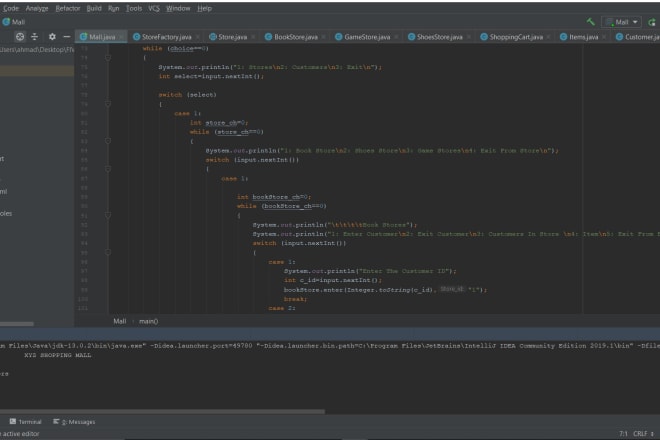Switch to the GameStore.java tab
This screenshot has width=660, height=440.
(367, 37)
